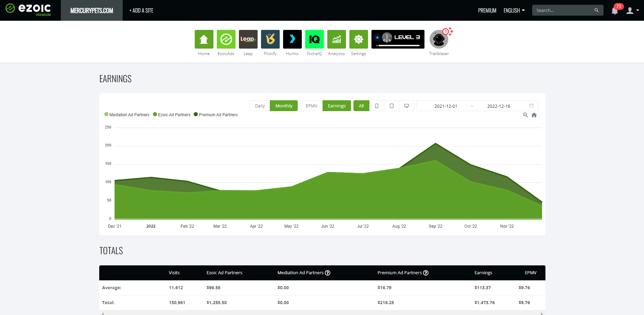Open the Analytics chart icon
This screenshot has height=315, width=644.
tap(336, 39)
